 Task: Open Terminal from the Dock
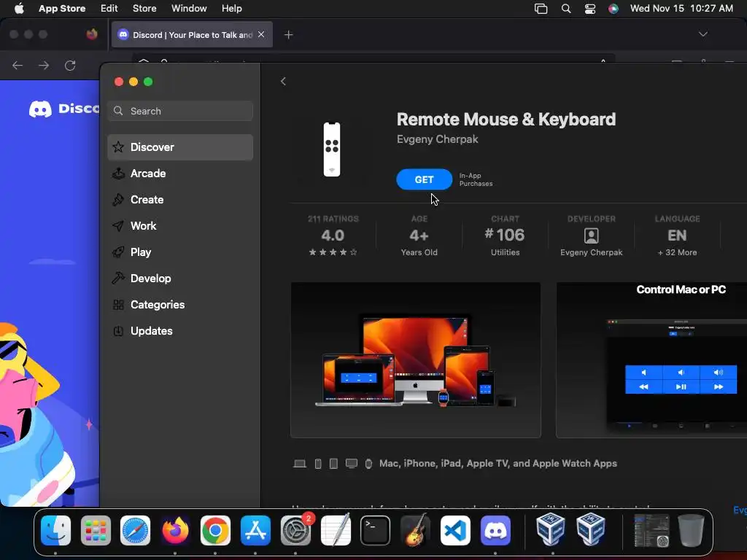[x=375, y=531]
